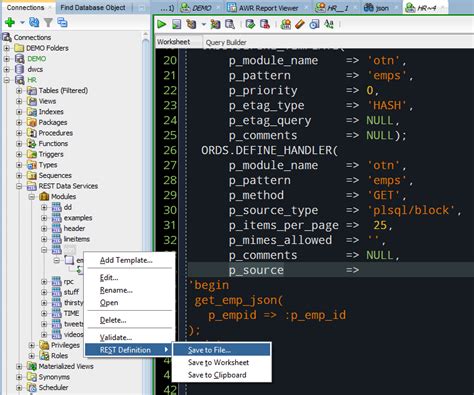Apply filter using the funnel icon

(x=48, y=22)
